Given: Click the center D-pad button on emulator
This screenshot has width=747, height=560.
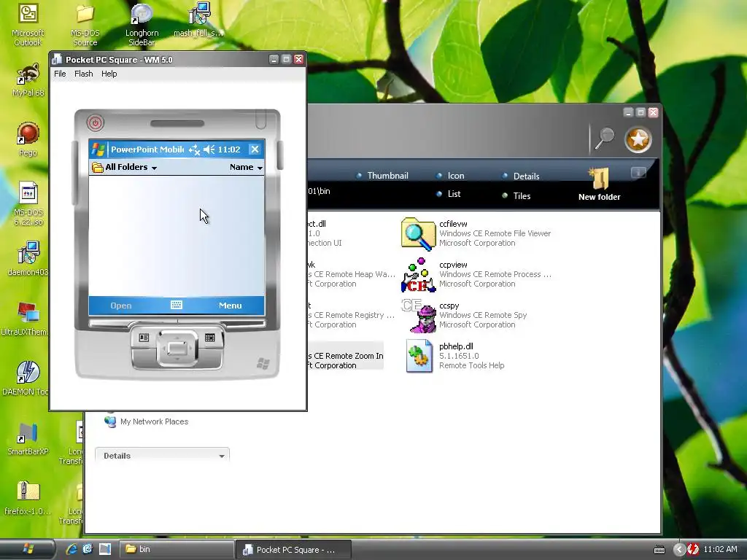Looking at the screenshot, I should point(177,348).
